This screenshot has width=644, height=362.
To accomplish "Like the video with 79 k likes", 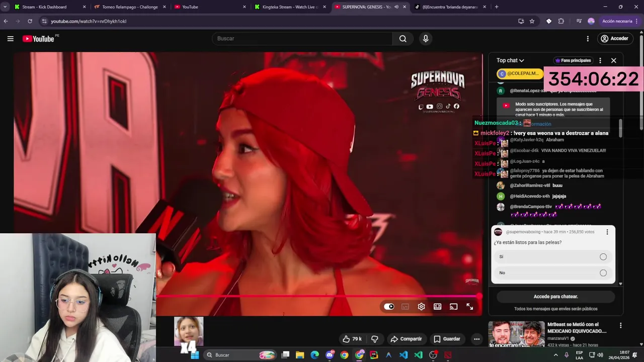I will tap(352, 339).
